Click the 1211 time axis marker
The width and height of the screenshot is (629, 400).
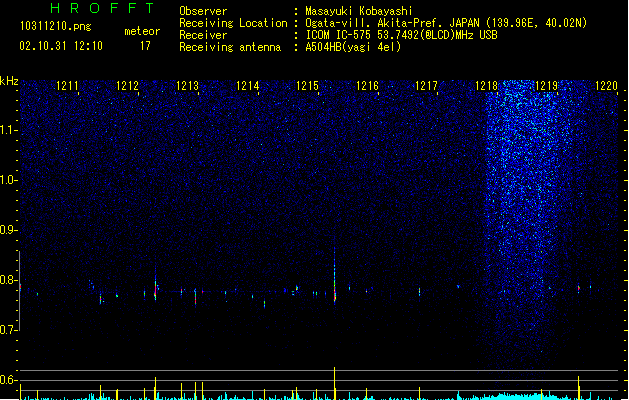67,86
